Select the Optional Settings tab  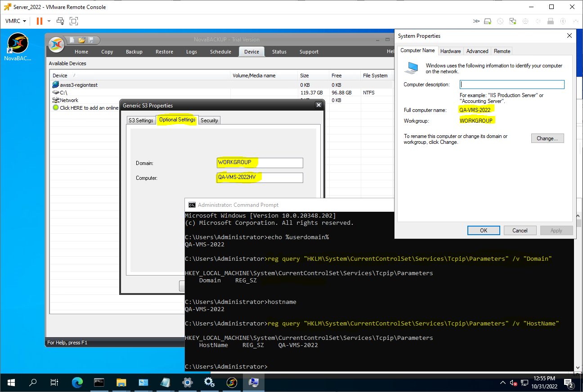click(x=177, y=120)
